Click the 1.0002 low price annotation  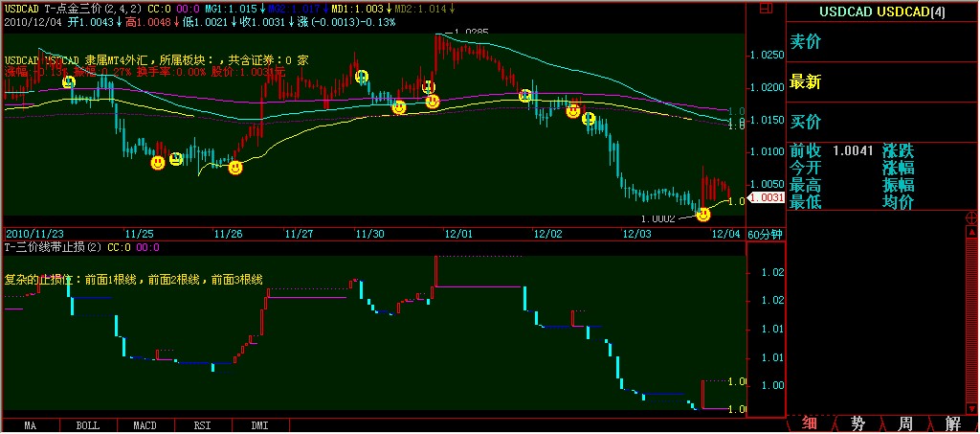[x=658, y=218]
